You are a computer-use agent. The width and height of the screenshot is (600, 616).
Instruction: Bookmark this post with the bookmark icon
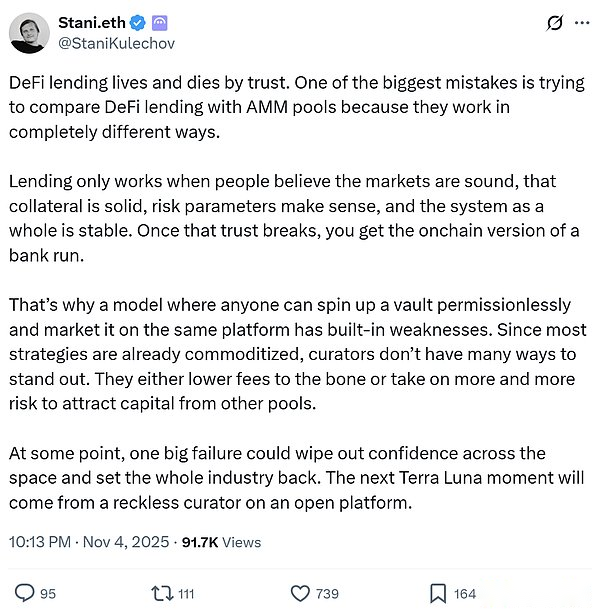437,593
